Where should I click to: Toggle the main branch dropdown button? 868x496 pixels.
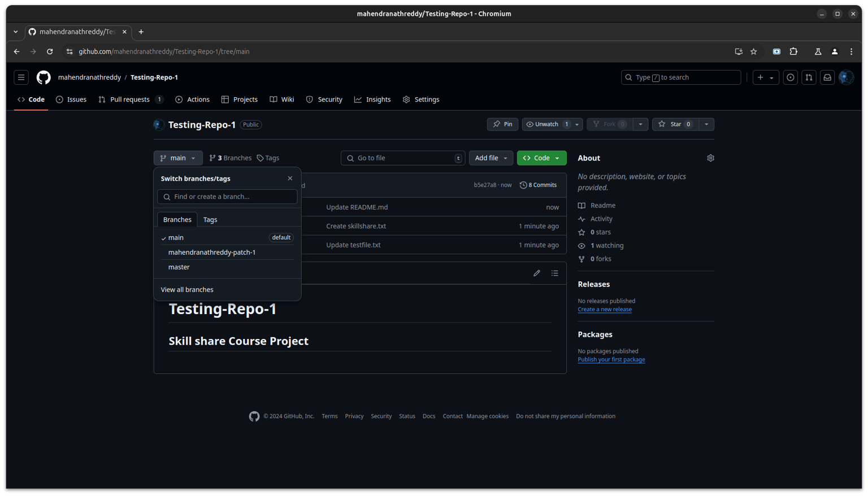tap(178, 158)
